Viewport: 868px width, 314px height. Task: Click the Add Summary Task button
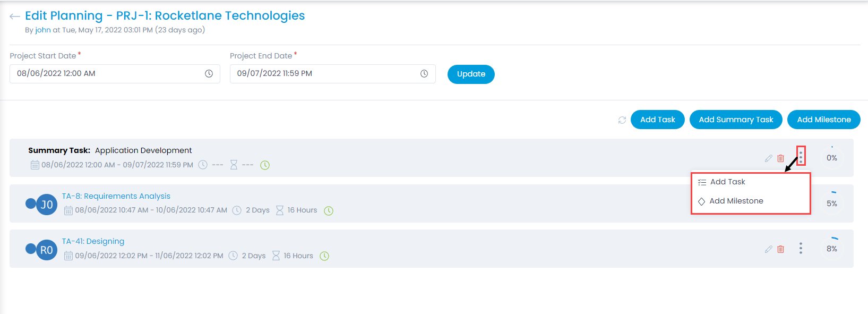(x=736, y=120)
